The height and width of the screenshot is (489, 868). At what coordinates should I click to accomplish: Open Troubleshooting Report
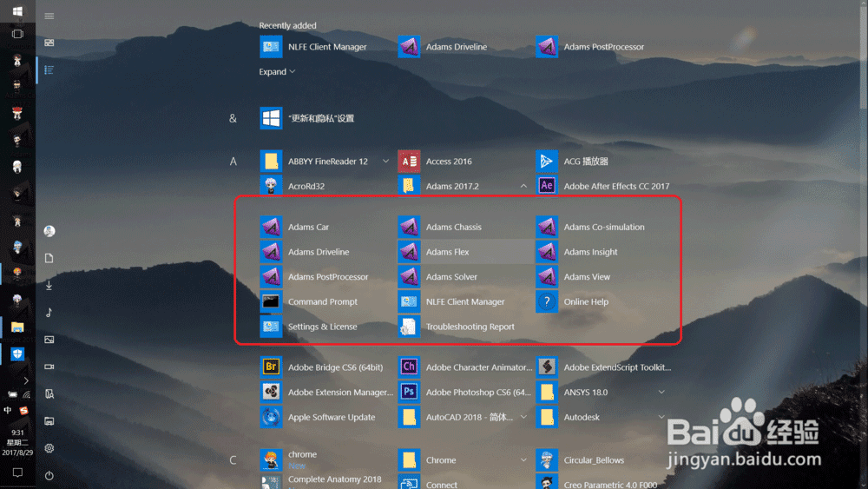(x=465, y=327)
